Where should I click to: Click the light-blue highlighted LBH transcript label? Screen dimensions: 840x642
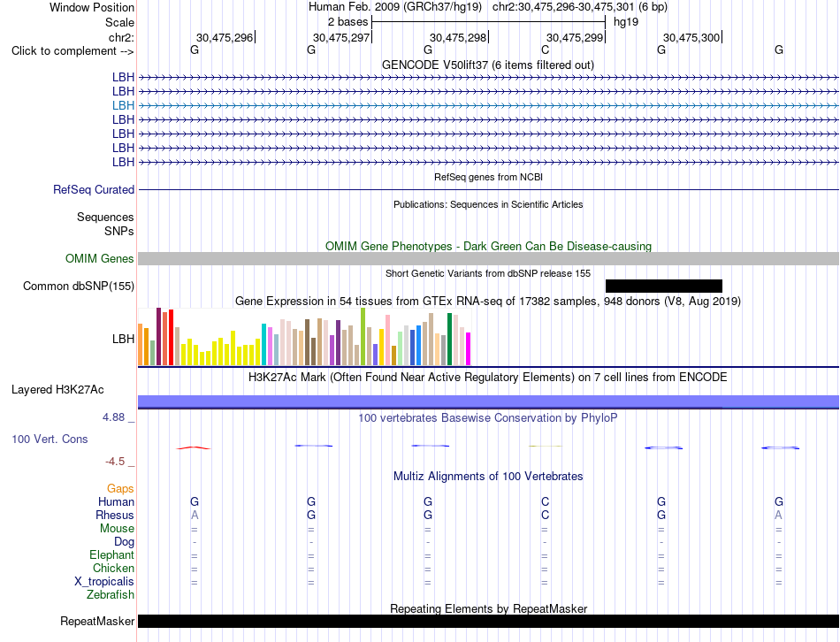[123, 105]
